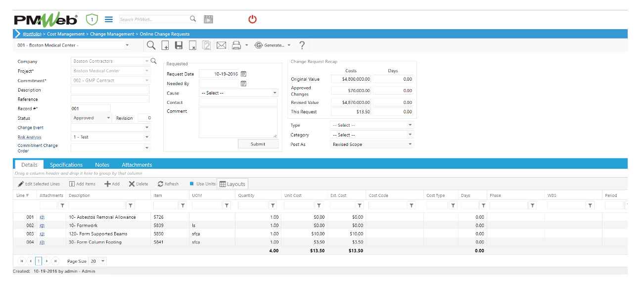Image resolution: width=644 pixels, height=284 pixels.
Task: Open calendar picker for Needed By
Action: coord(243,84)
